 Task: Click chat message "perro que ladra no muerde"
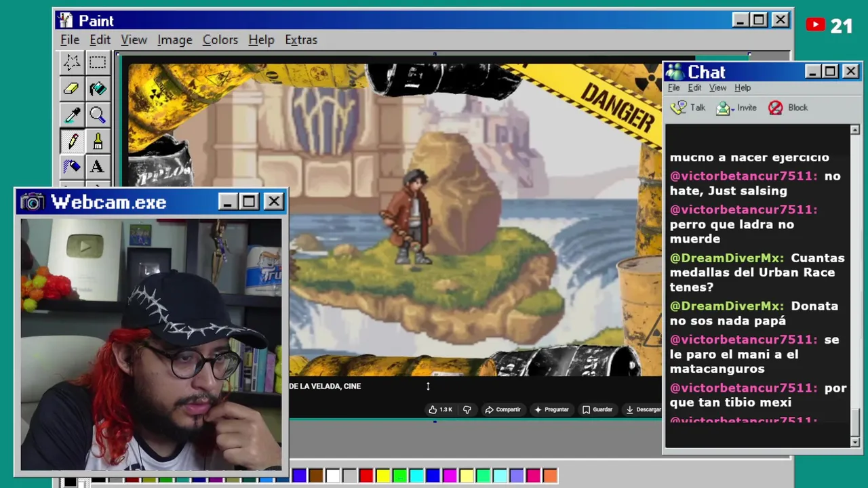point(731,231)
